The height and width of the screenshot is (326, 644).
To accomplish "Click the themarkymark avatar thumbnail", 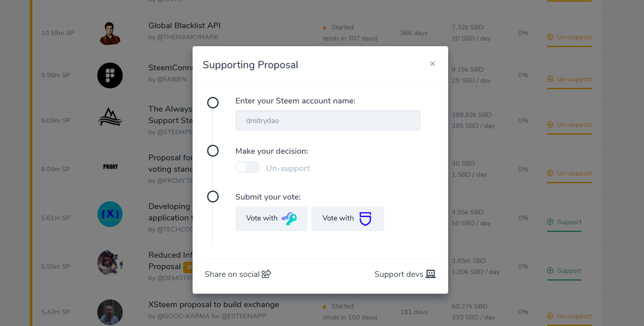I will [110, 33].
